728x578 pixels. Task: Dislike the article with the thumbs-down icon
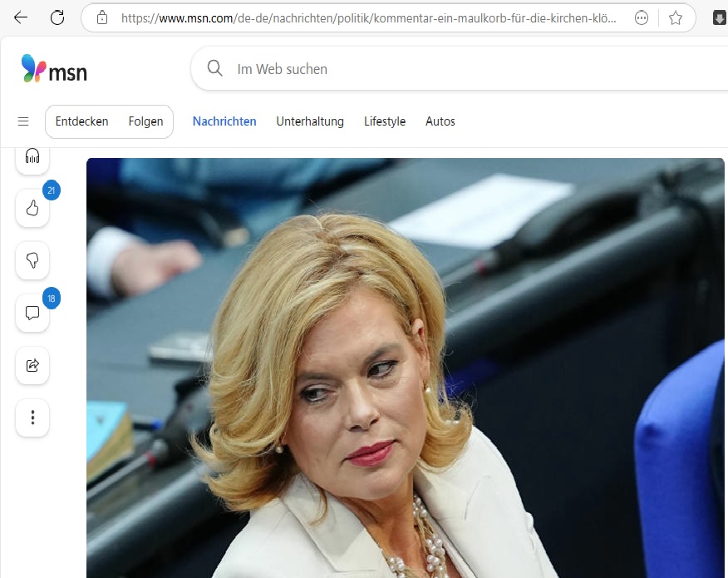[32, 261]
